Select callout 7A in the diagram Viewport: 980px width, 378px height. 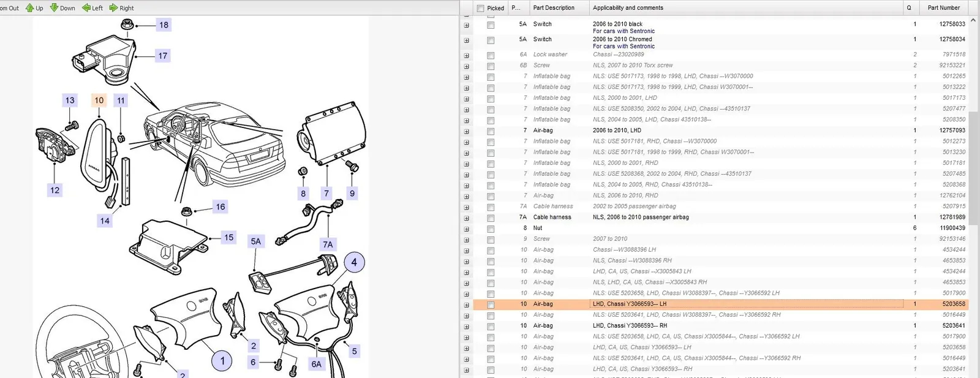point(328,244)
